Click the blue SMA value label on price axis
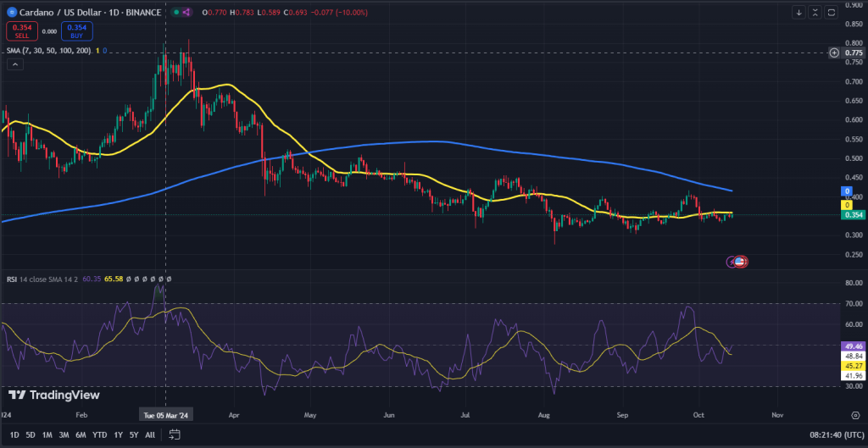The height and width of the screenshot is (448, 868). coord(847,191)
